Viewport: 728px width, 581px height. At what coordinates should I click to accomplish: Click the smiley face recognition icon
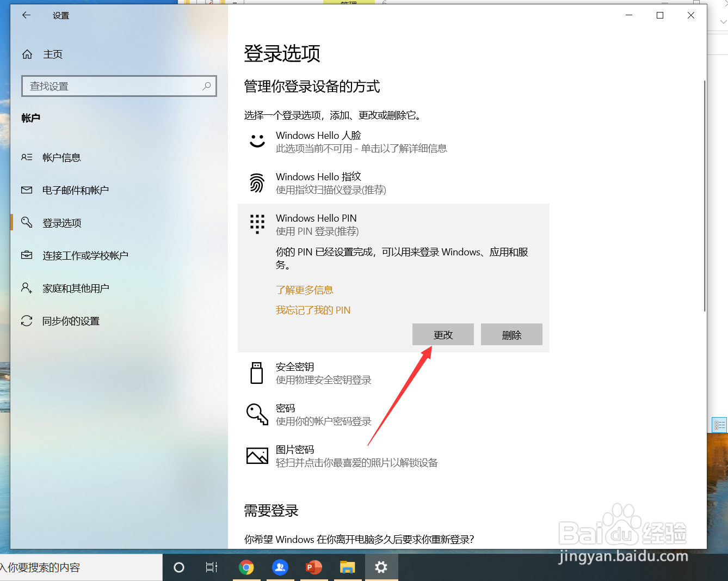pos(257,141)
